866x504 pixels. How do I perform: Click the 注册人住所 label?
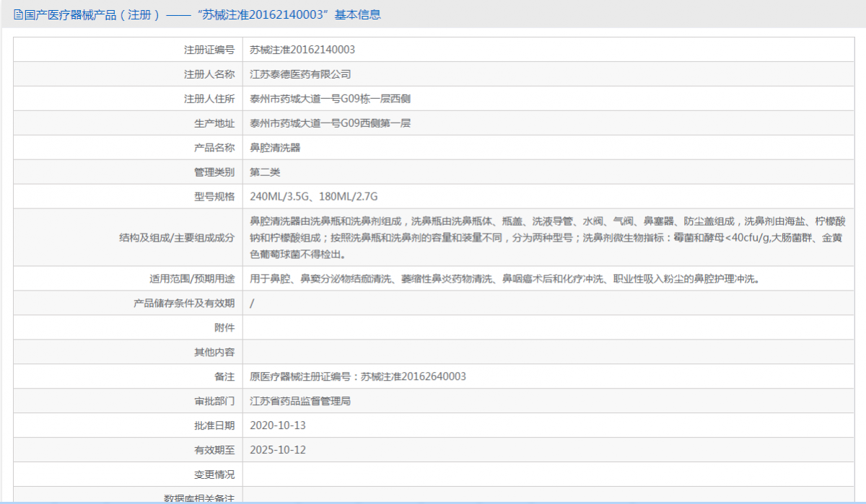[209, 99]
